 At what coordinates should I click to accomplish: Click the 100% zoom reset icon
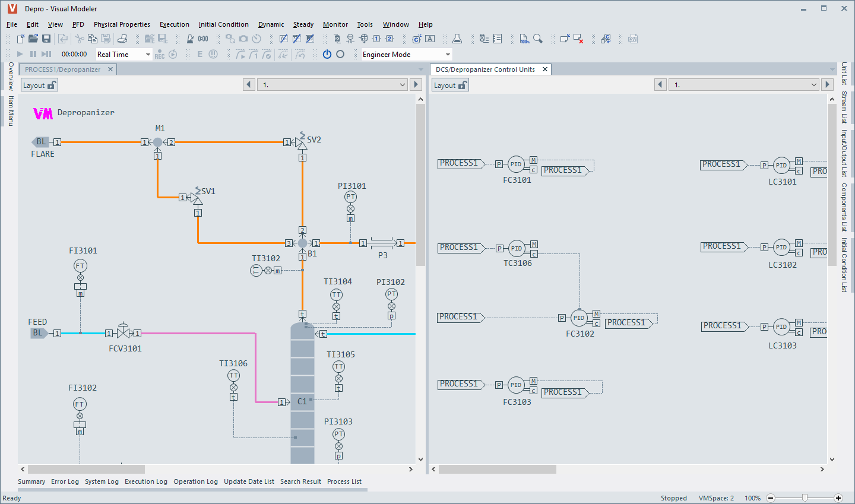(524, 39)
